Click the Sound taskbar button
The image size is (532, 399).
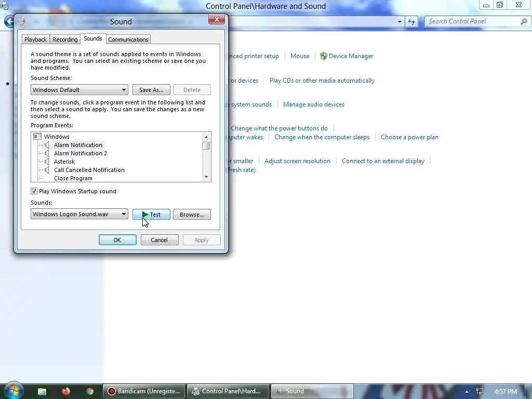coord(312,391)
